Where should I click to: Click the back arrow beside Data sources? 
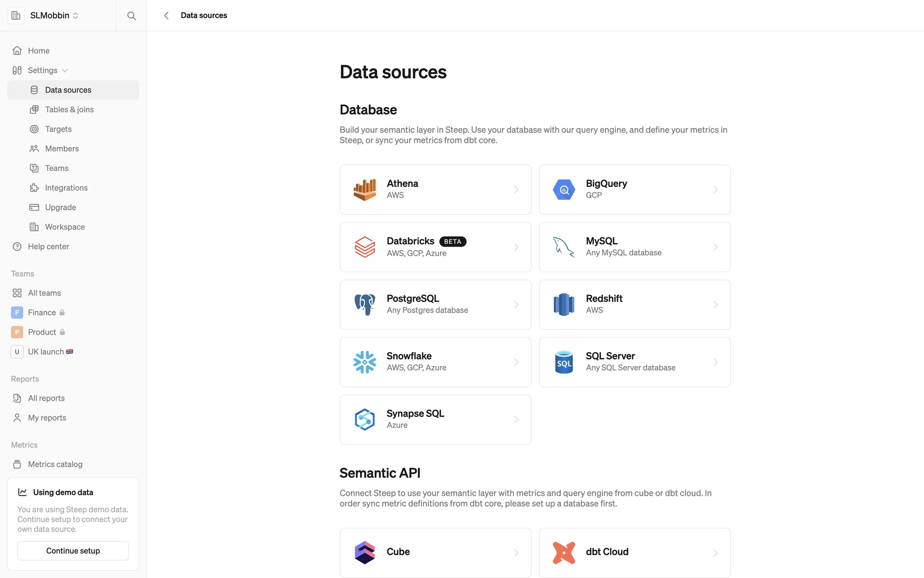tap(167, 15)
